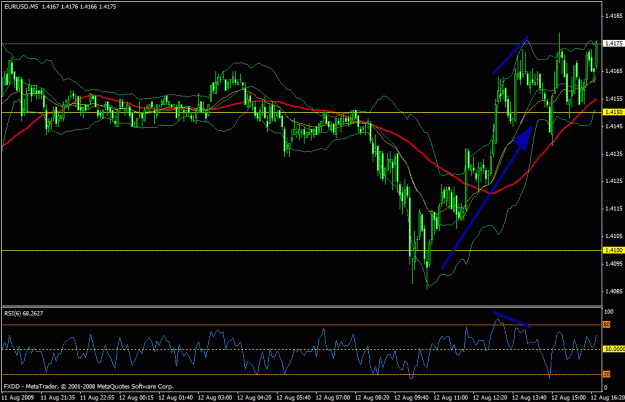The image size is (625, 402).
Task: Click the 1.4145 price axis value
Action: tap(614, 126)
